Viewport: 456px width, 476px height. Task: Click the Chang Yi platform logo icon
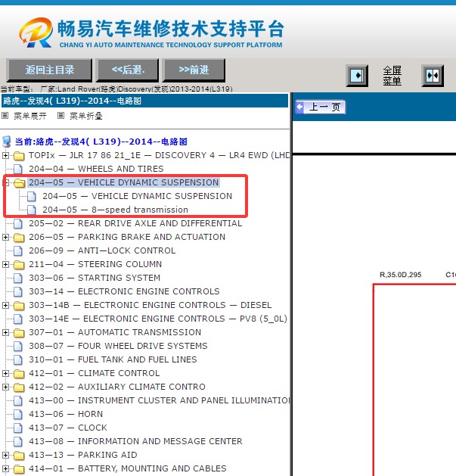pos(36,33)
